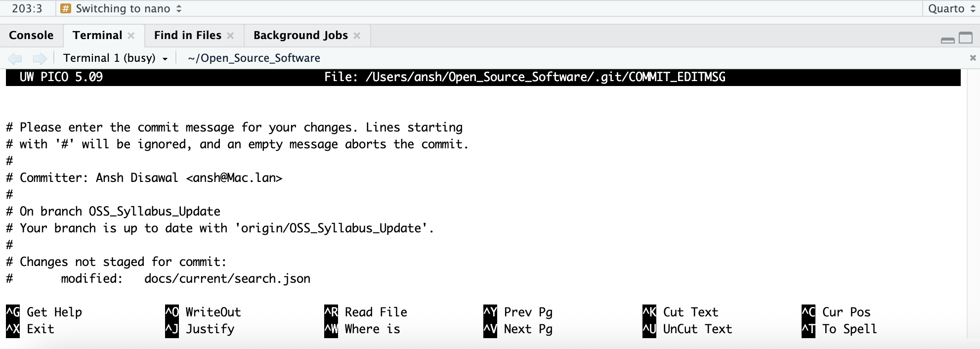Click the ^X Exit shortcut in nano

click(31, 329)
